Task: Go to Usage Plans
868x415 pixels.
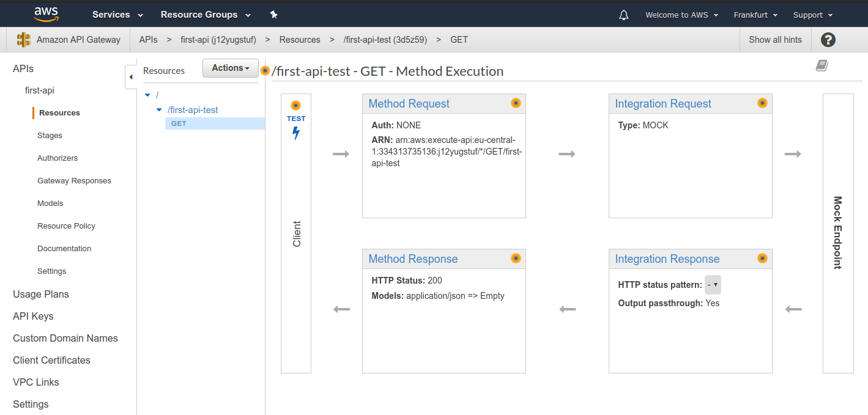Action: [41, 294]
